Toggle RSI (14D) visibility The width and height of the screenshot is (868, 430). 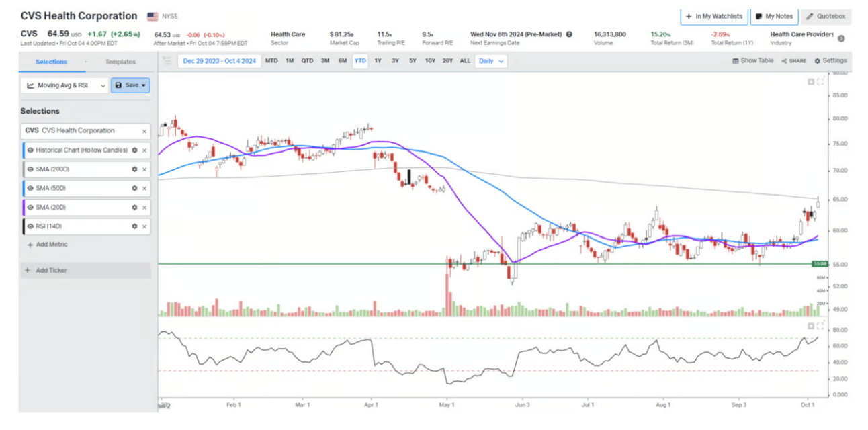(30, 226)
